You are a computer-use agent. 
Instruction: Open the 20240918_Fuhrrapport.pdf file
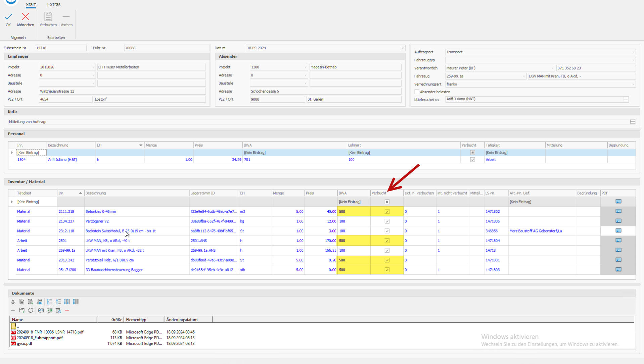point(40,338)
